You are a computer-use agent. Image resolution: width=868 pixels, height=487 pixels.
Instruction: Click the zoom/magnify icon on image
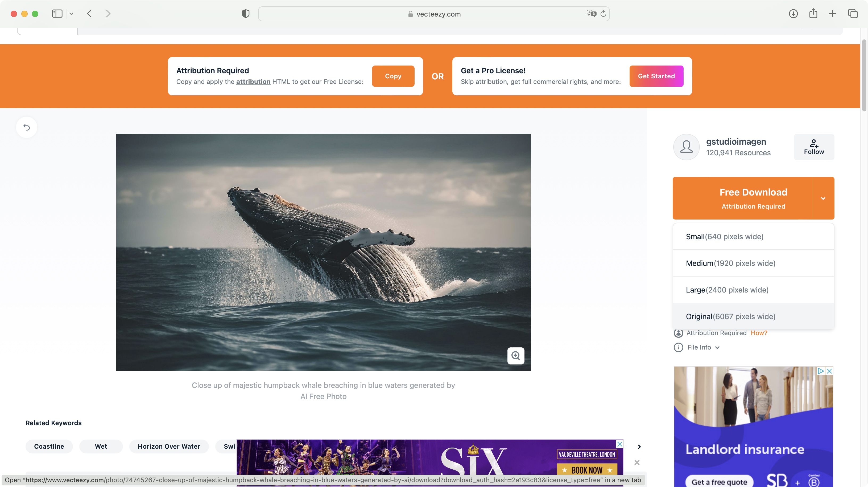tap(515, 356)
